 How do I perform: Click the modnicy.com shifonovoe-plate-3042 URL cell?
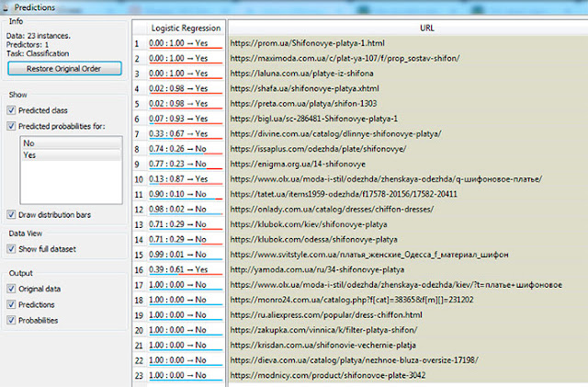point(408,375)
